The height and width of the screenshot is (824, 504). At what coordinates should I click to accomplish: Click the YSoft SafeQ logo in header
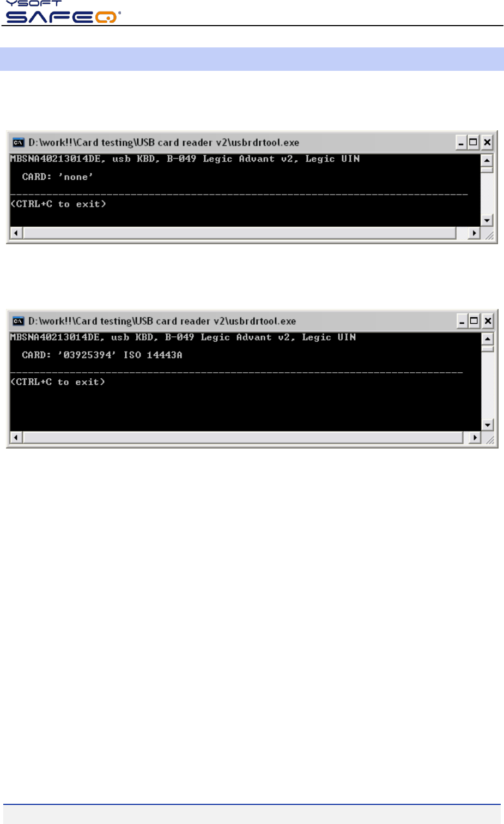coord(63,11)
